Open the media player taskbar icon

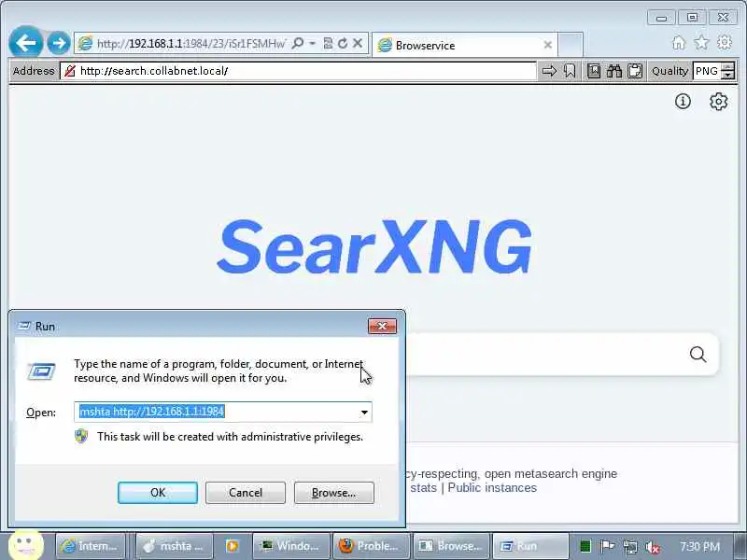tap(233, 546)
